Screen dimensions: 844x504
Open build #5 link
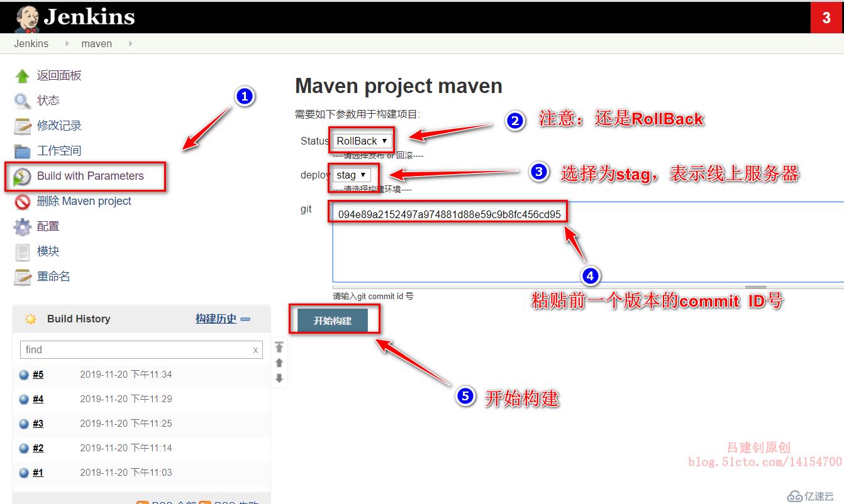click(x=38, y=375)
